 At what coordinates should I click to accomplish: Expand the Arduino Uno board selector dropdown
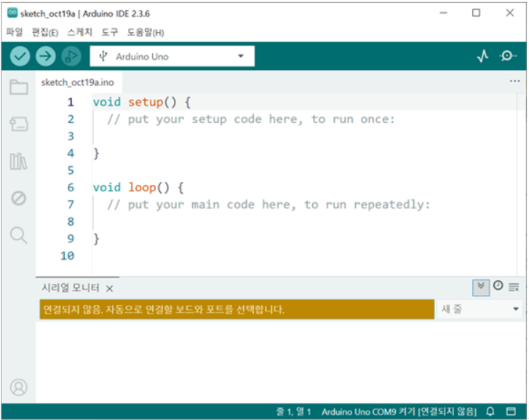click(x=172, y=56)
